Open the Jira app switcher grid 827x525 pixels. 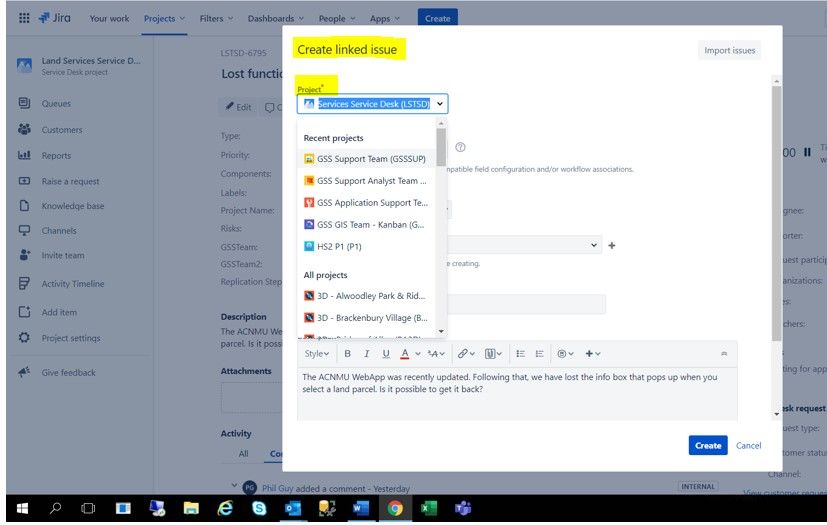coord(24,18)
